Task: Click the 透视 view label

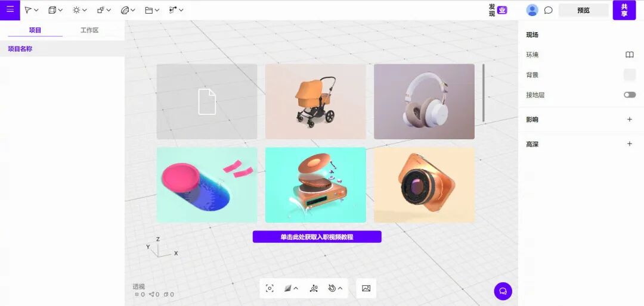Action: (139, 286)
